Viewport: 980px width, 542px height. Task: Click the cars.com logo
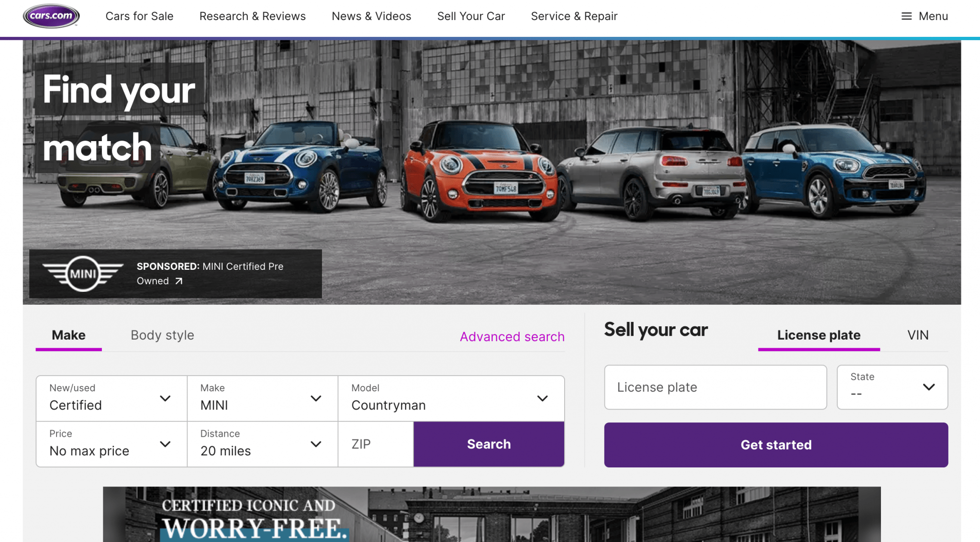(x=51, y=16)
